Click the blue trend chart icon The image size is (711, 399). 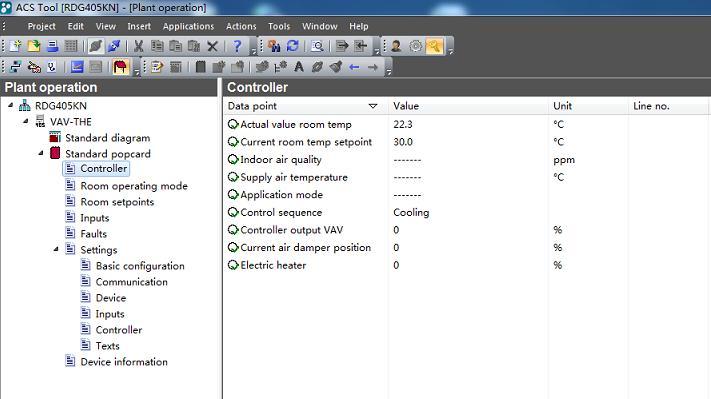(77, 68)
